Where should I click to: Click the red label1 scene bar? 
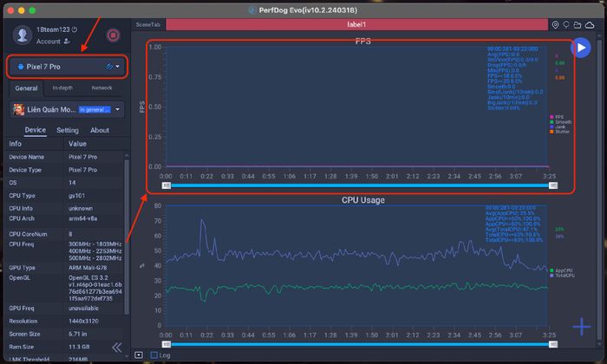click(x=356, y=24)
